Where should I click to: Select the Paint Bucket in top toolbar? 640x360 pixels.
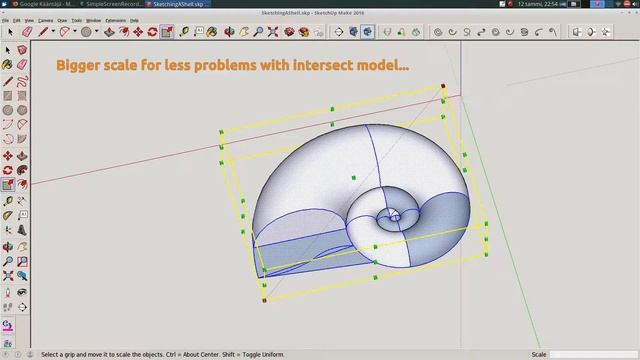click(x=211, y=31)
